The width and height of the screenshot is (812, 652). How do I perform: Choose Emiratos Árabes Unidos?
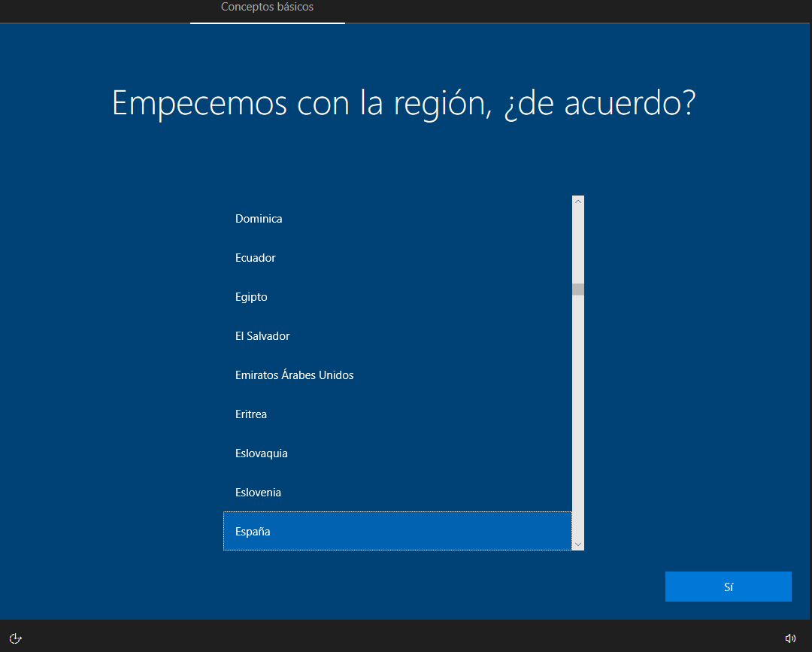(398, 375)
